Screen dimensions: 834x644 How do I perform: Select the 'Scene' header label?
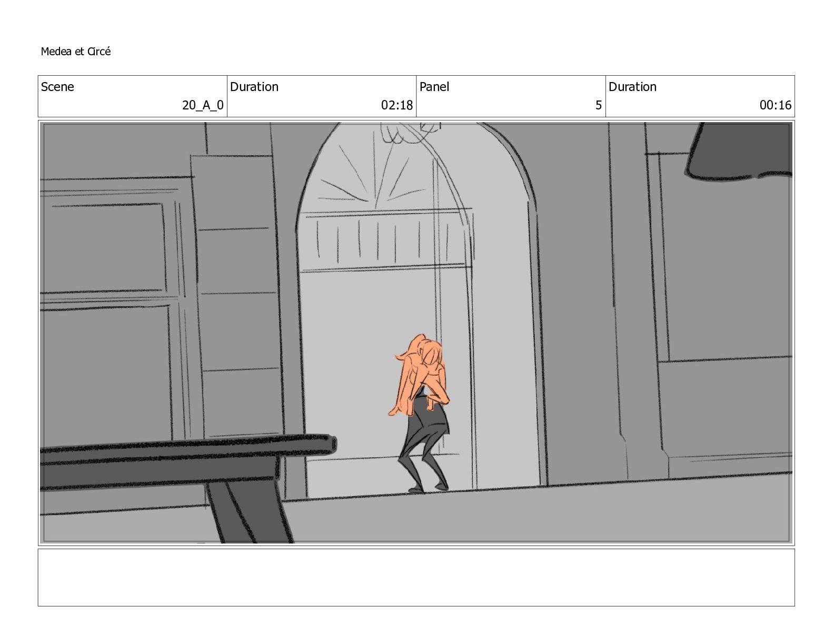click(57, 87)
